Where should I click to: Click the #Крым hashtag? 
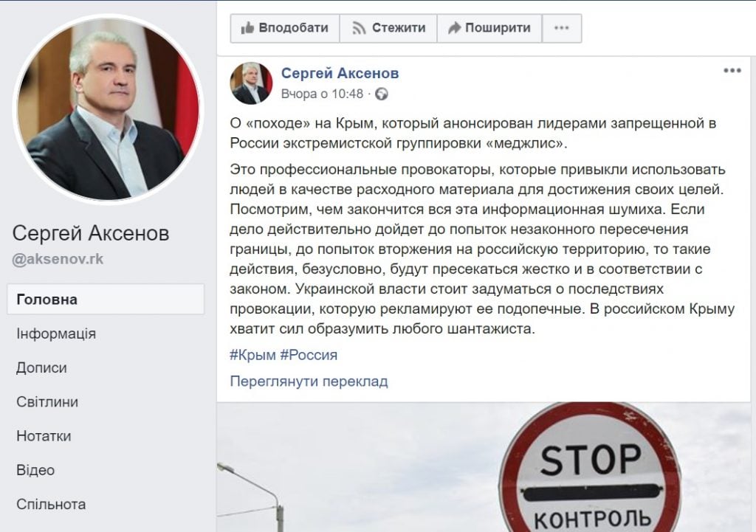(252, 355)
